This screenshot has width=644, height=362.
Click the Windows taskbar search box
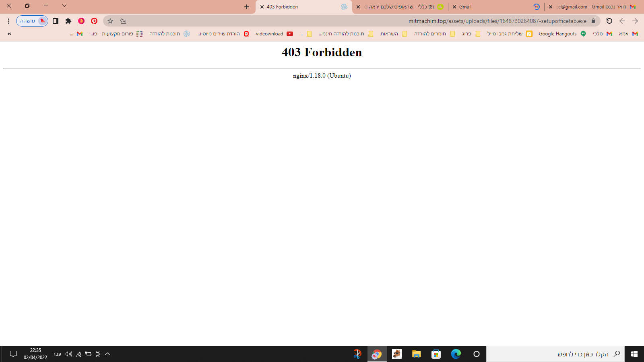click(x=555, y=354)
